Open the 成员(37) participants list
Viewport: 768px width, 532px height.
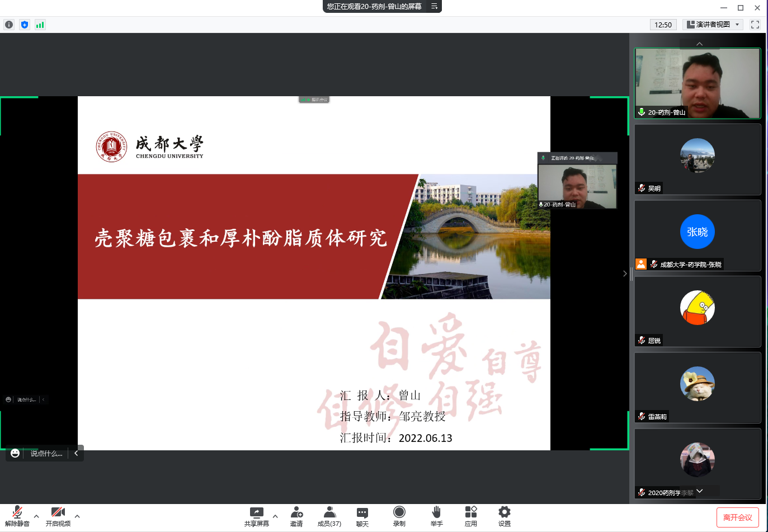click(x=329, y=516)
